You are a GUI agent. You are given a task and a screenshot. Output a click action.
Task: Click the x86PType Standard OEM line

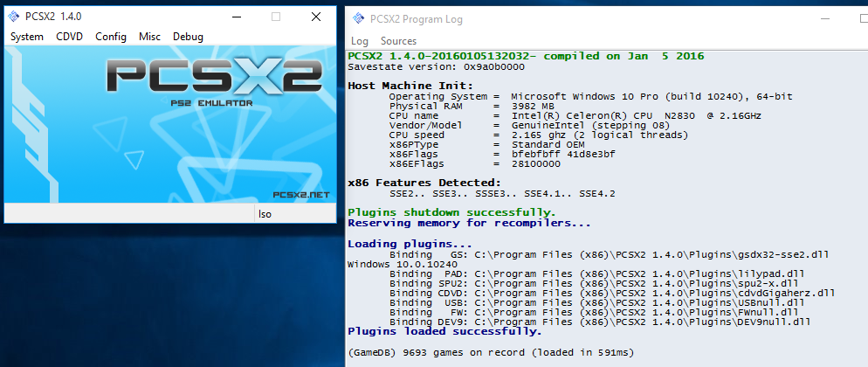pyautogui.click(x=487, y=145)
